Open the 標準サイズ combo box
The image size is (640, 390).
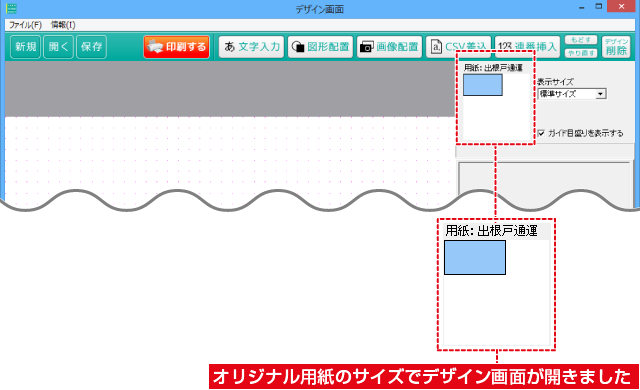click(x=572, y=94)
